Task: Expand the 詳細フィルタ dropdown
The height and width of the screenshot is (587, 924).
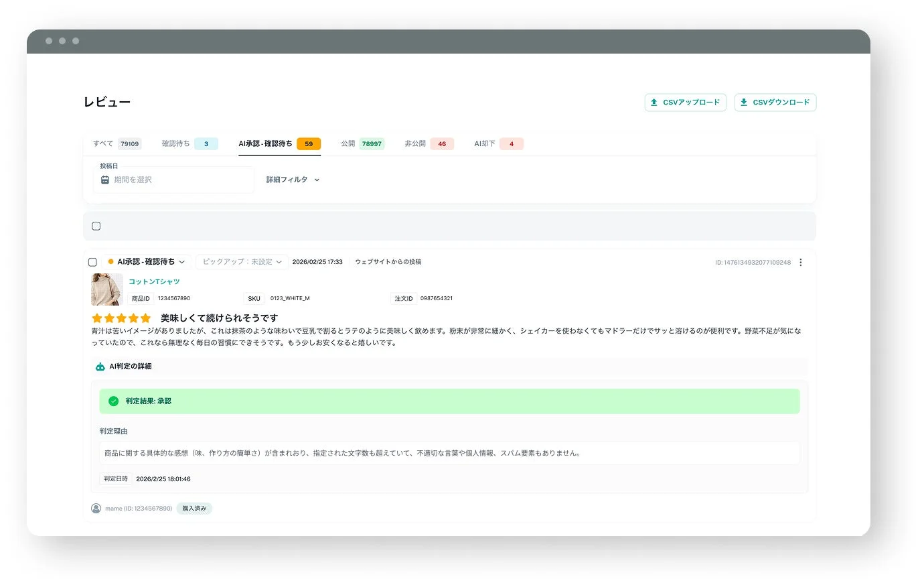Action: (292, 180)
